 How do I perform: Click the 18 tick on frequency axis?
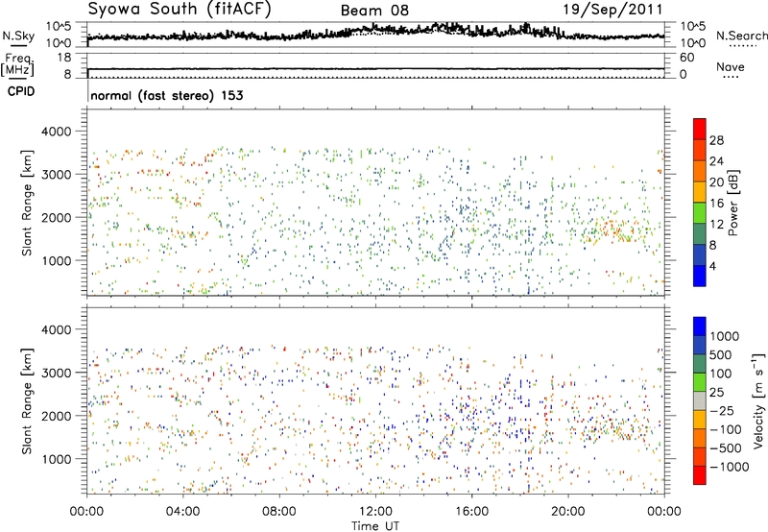pos(64,58)
